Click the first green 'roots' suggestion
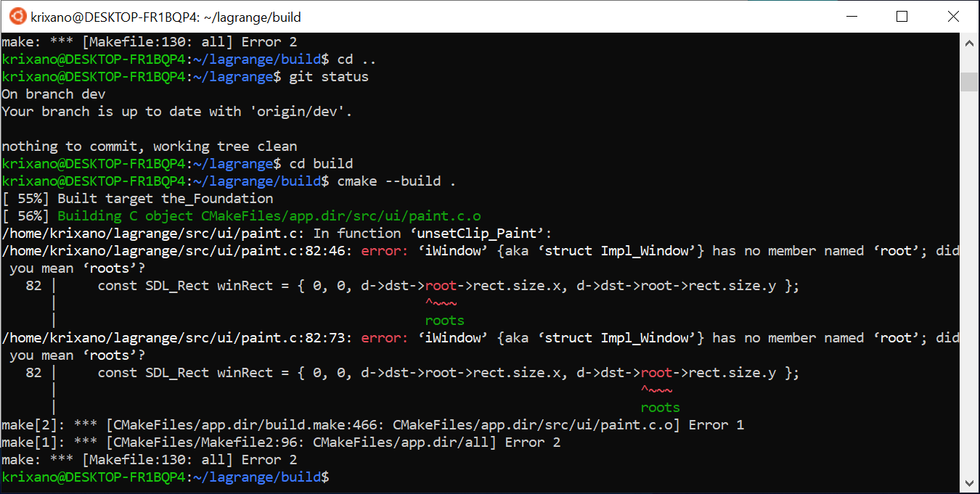980x494 pixels. pyautogui.click(x=445, y=321)
